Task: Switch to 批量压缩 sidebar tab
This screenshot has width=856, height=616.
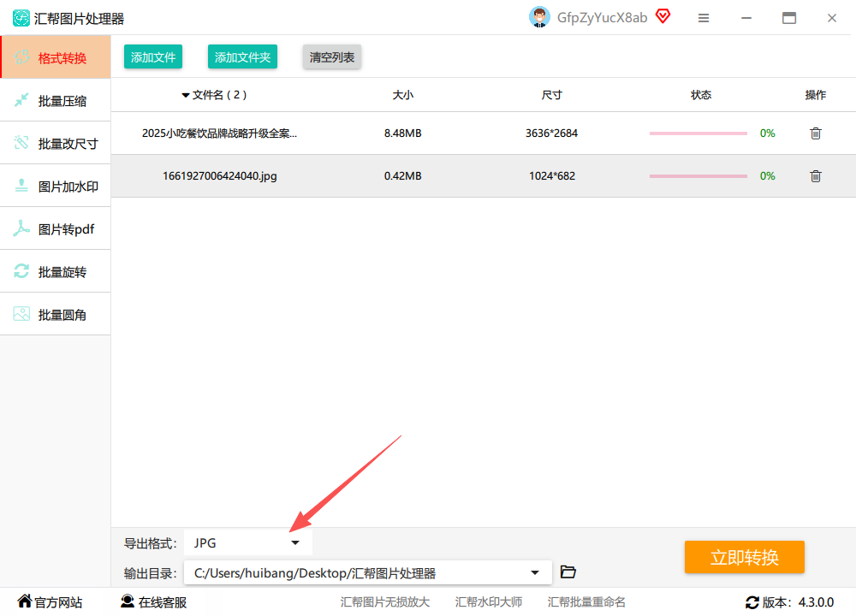Action: point(55,101)
